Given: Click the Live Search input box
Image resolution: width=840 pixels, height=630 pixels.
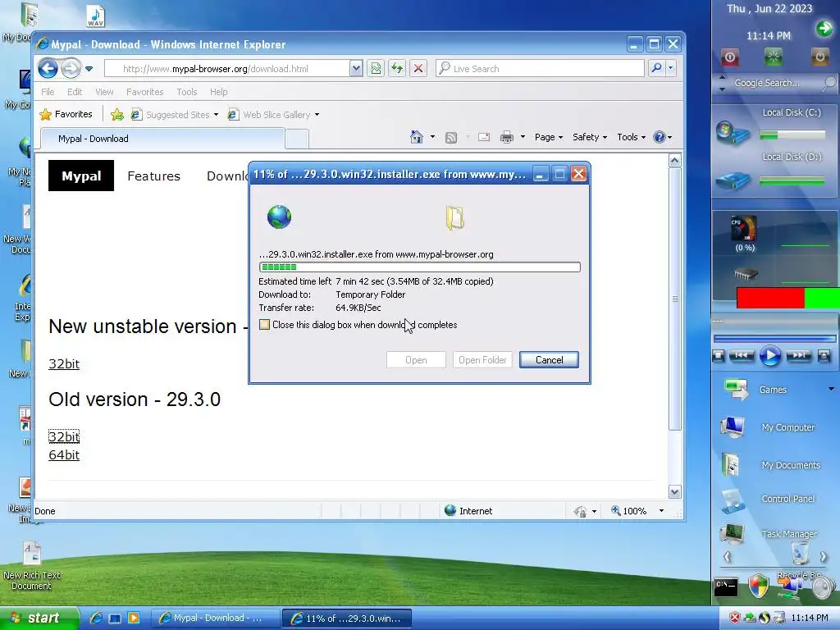Looking at the screenshot, I should [540, 69].
